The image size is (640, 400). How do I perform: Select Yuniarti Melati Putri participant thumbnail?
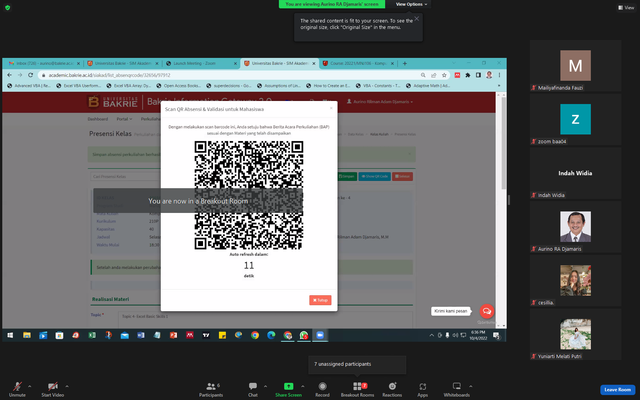coord(575,334)
